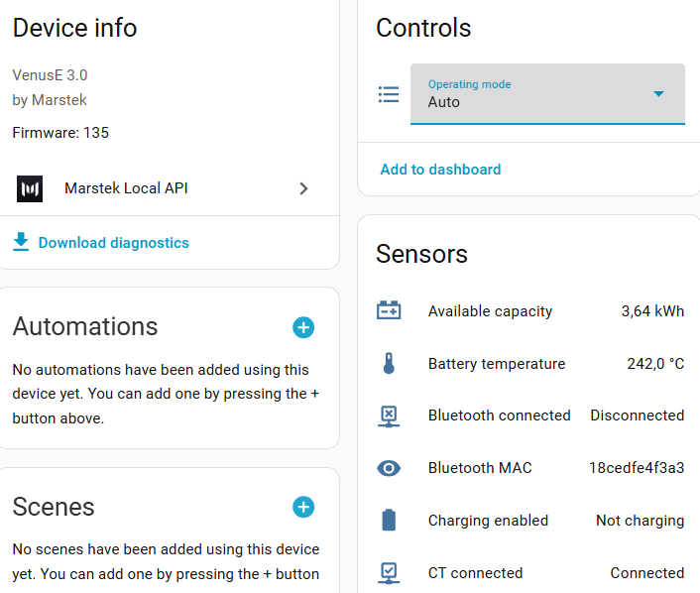700x593 pixels.
Task: Click the download diagnostics arrow icon
Action: coord(21,242)
